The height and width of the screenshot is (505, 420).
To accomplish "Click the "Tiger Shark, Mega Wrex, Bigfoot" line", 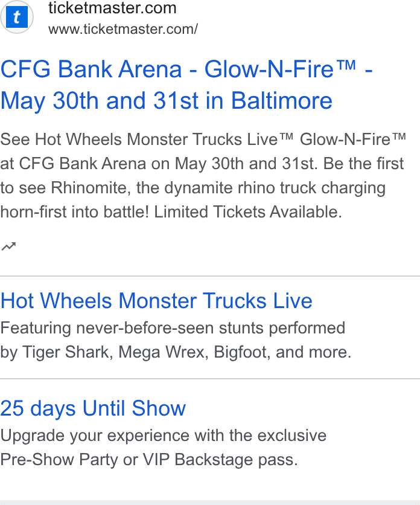I will pos(146,352).
